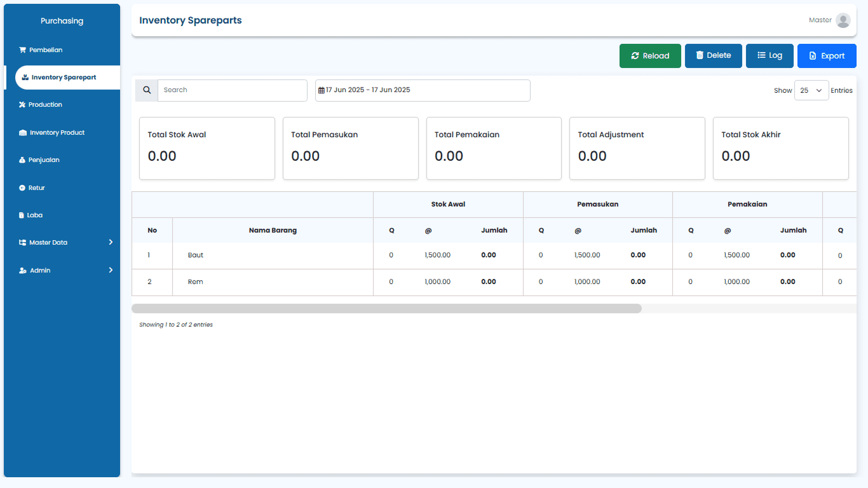Open the calendar icon in date range field
Screen dimensions: 868x488
322,90
